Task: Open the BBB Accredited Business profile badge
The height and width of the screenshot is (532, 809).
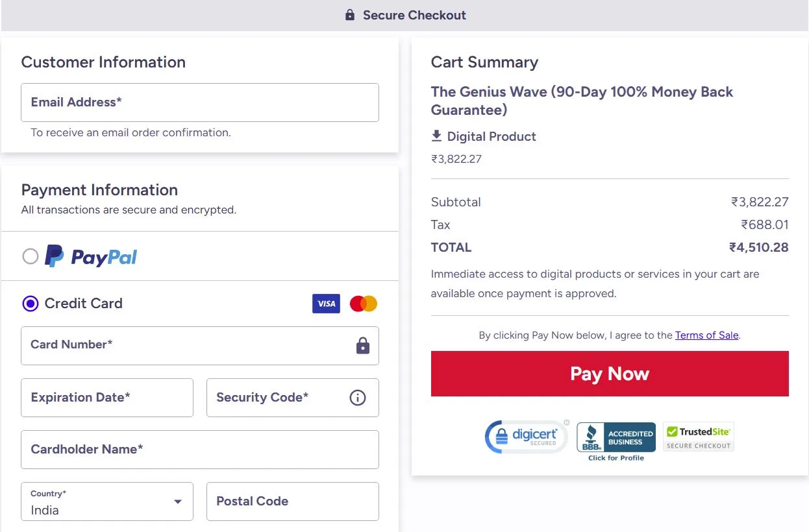Action: 616,441
